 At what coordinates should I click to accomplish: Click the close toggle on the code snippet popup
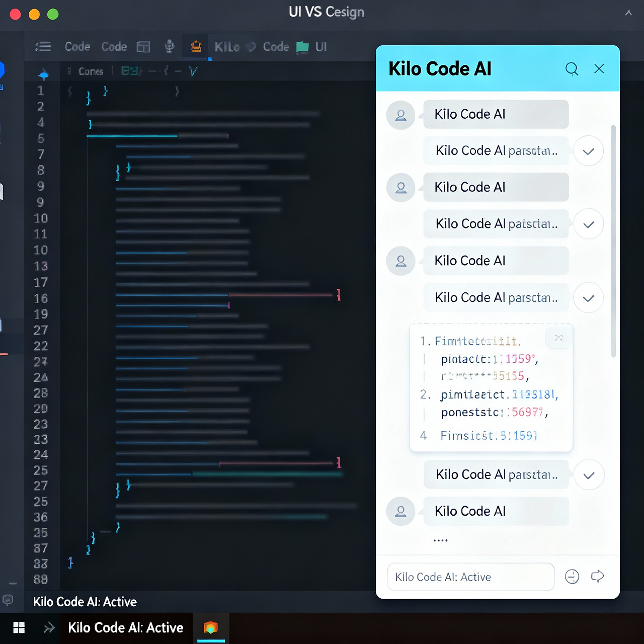(558, 338)
